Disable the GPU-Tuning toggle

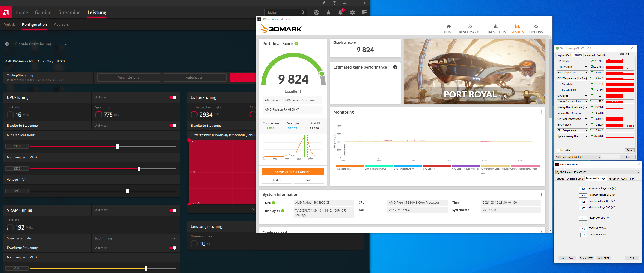(173, 97)
